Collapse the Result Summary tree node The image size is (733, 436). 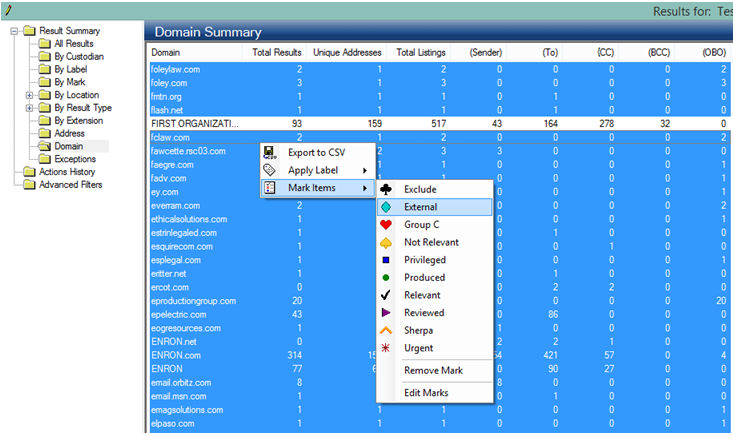[14, 31]
